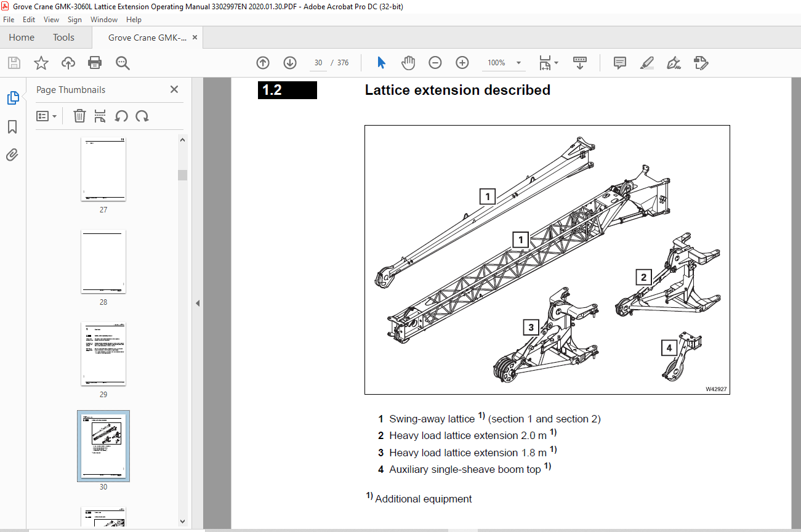Screen dimensions: 801x532
Task: Zoom out with minus button
Action: coord(435,63)
